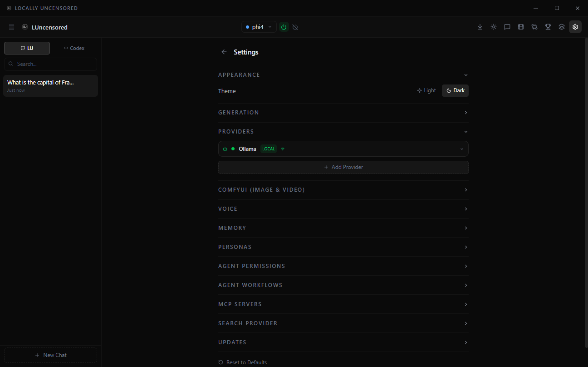Click the back arrow next to Settings
Screen dimensions: 588x367
click(224, 52)
